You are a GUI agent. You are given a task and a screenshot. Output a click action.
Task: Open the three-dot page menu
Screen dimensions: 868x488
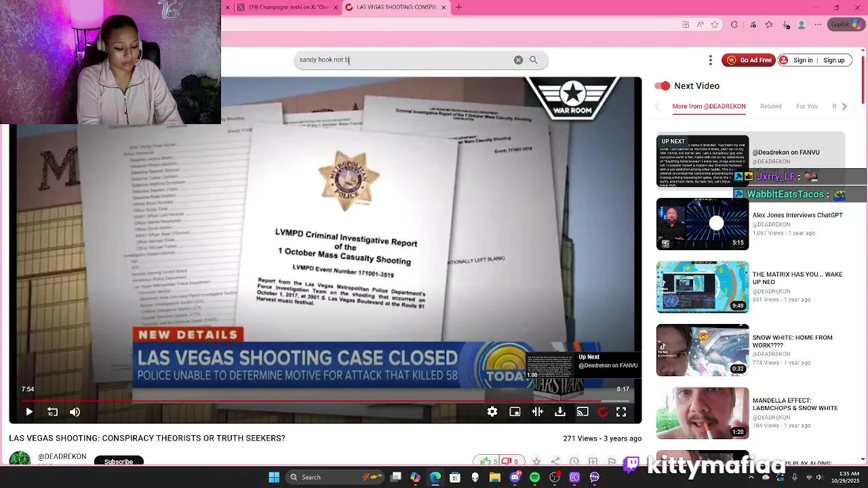tap(711, 60)
